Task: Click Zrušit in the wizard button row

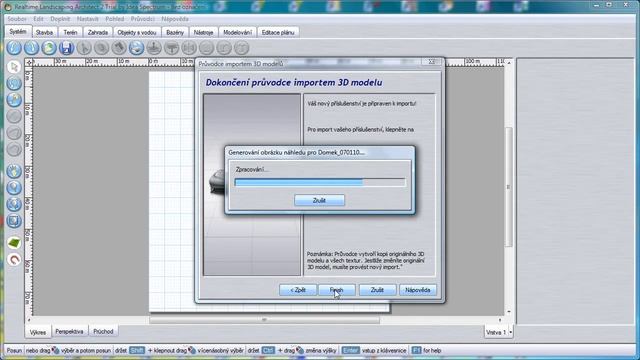Action: 377,290
